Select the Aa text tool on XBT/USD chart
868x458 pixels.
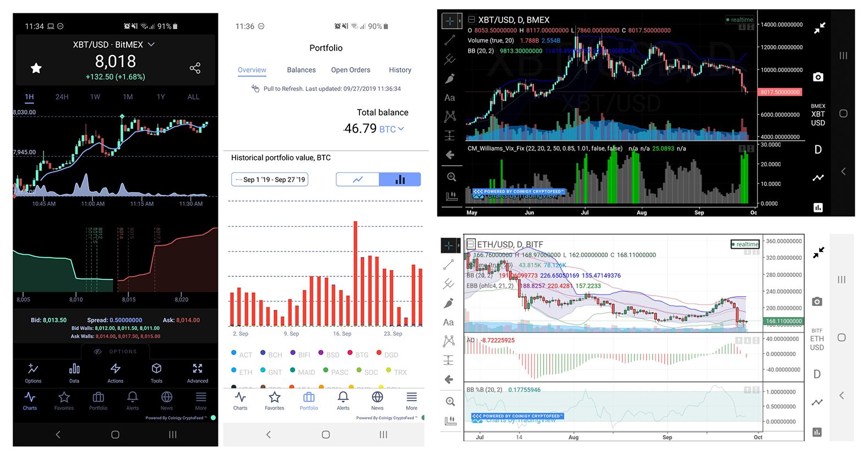[450, 97]
